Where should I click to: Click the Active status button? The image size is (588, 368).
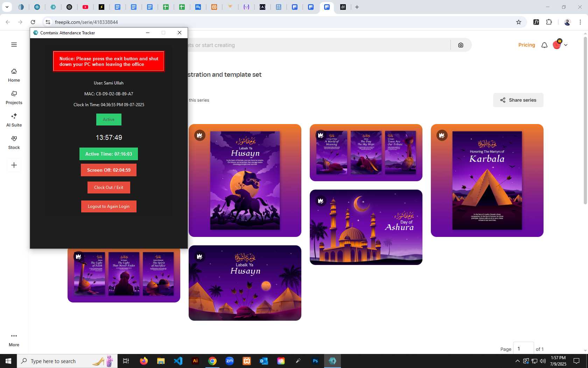point(108,120)
